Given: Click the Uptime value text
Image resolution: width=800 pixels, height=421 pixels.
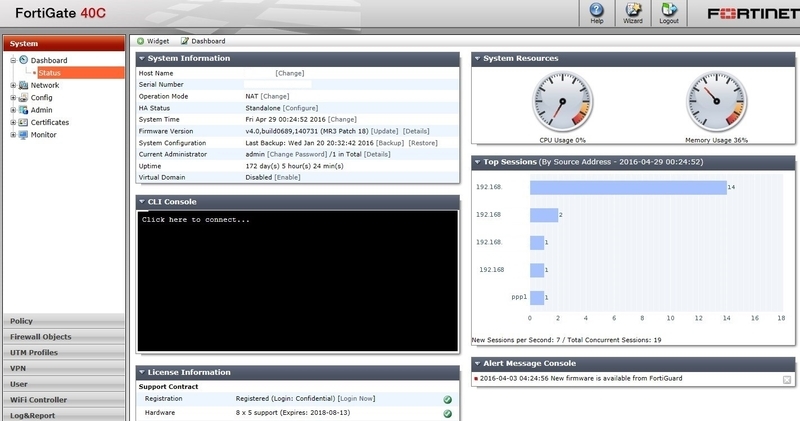Looking at the screenshot, I should click(294, 166).
